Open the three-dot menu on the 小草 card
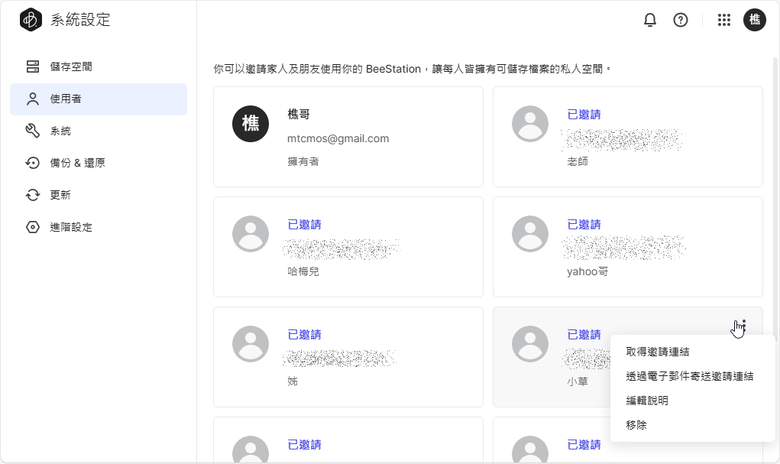This screenshot has height=464, width=780. click(744, 326)
